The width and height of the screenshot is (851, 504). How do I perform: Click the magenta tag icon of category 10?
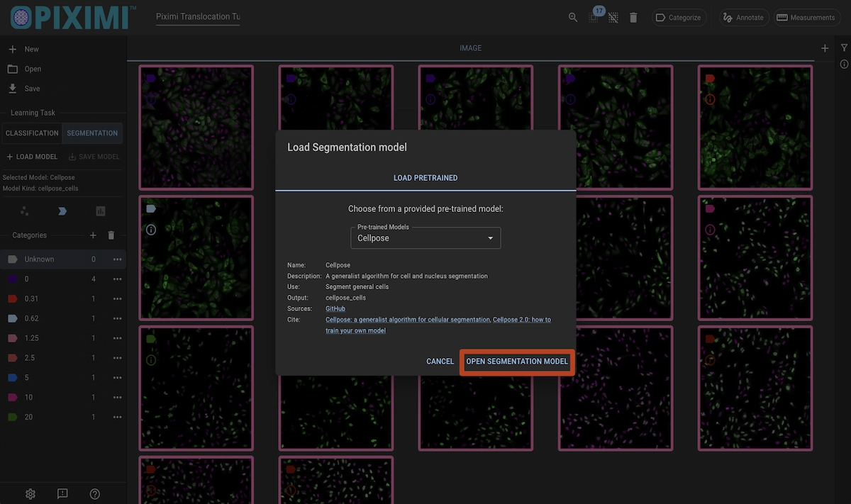[x=13, y=398]
